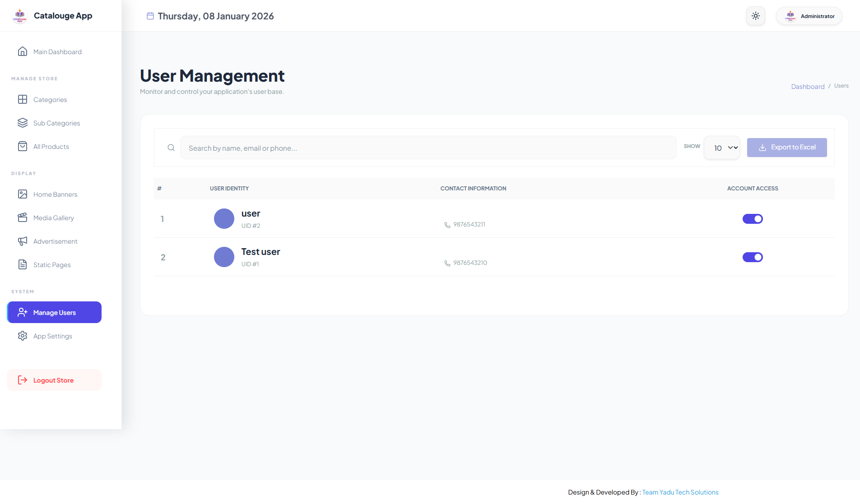Toggle the light/dark theme sun icon
The height and width of the screenshot is (504, 860).
click(756, 16)
